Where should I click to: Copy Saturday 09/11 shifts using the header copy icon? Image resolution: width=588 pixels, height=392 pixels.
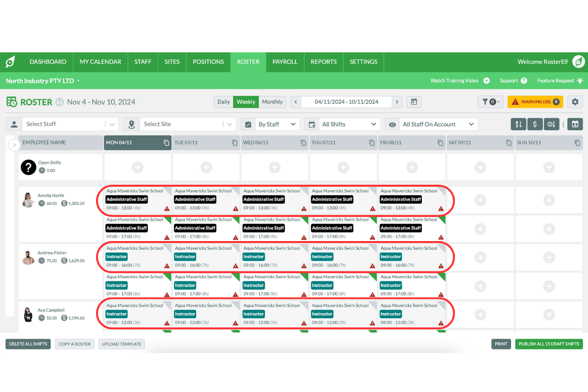point(509,143)
